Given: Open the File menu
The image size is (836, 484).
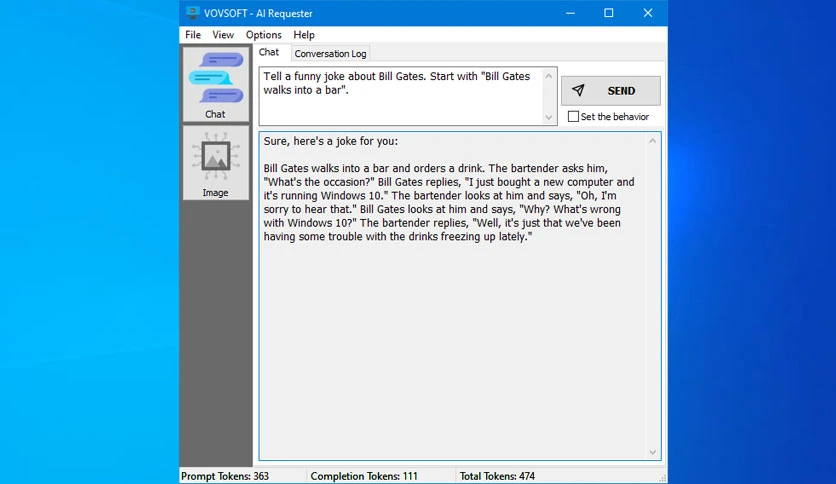Looking at the screenshot, I should click(x=193, y=35).
